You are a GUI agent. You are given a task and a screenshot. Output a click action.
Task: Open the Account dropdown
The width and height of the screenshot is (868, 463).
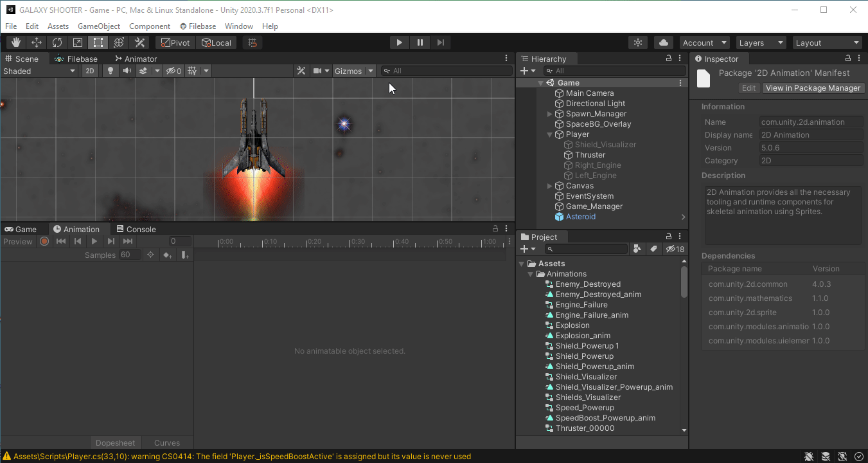(705, 42)
